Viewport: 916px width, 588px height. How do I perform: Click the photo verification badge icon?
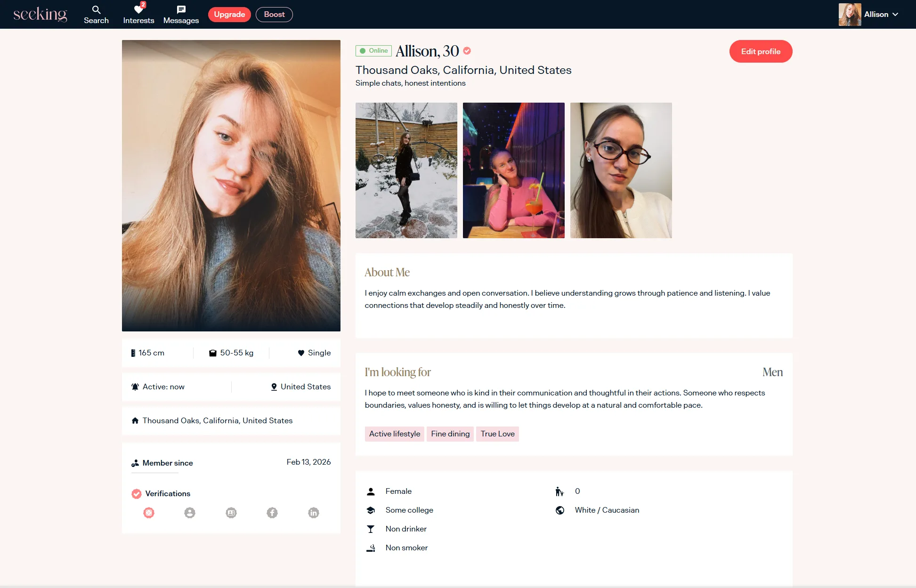click(x=149, y=513)
